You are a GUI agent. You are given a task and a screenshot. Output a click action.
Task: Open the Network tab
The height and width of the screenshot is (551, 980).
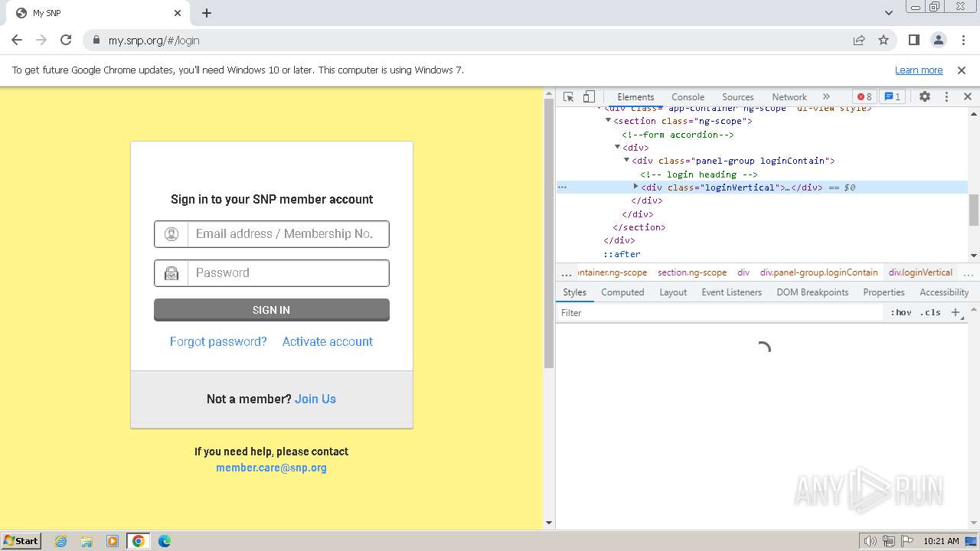789,97
